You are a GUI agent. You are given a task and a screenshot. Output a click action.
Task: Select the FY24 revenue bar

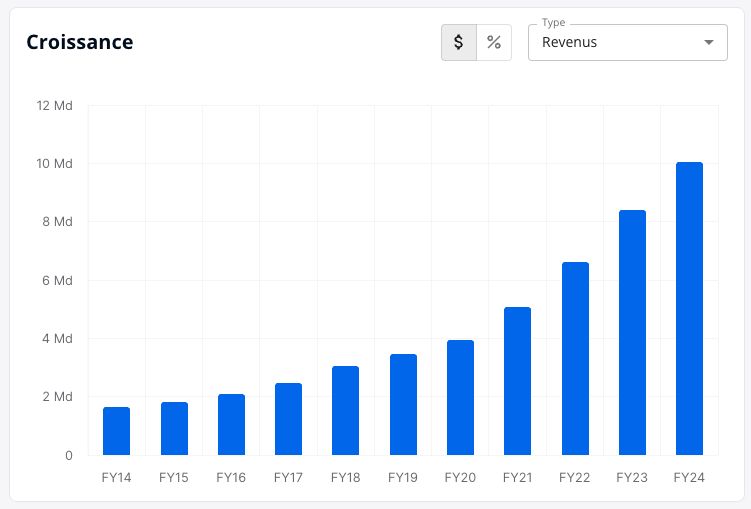click(x=689, y=308)
